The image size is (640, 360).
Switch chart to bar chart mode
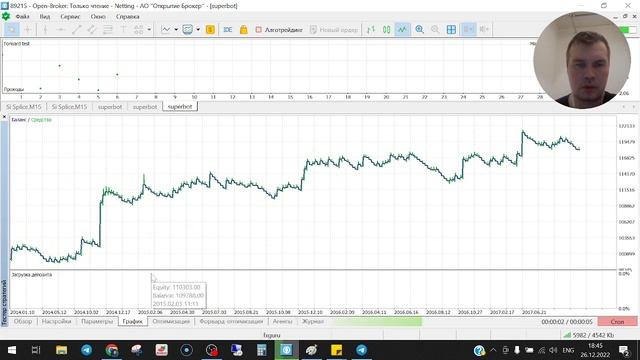point(371,29)
